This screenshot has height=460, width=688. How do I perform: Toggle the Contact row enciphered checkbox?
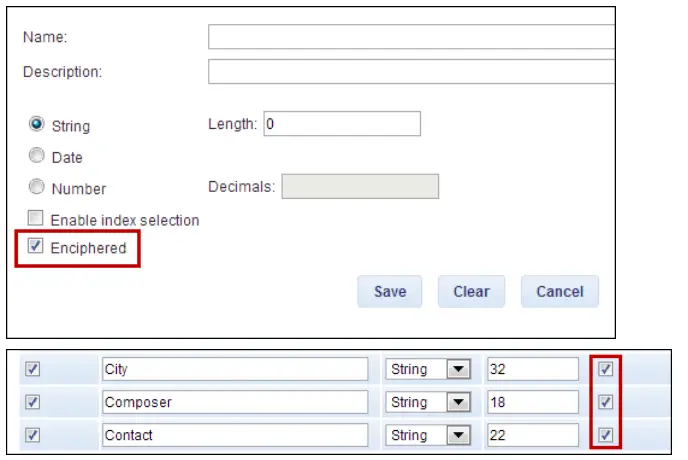[605, 436]
